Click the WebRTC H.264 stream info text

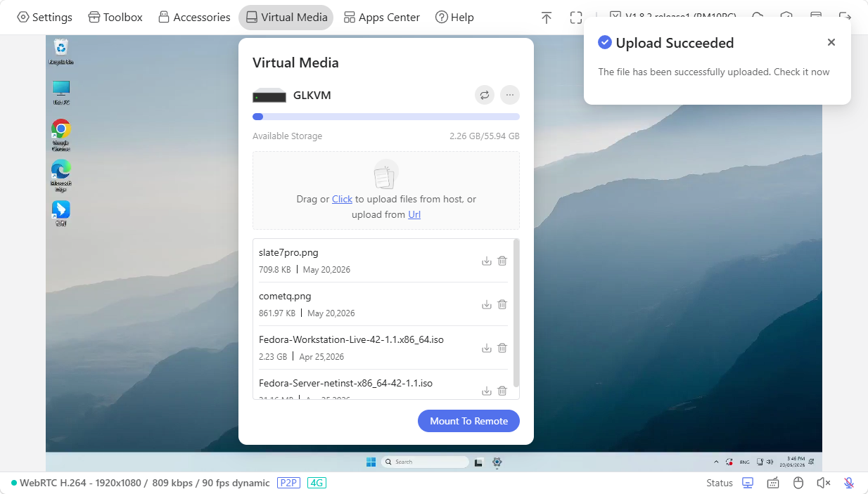144,483
